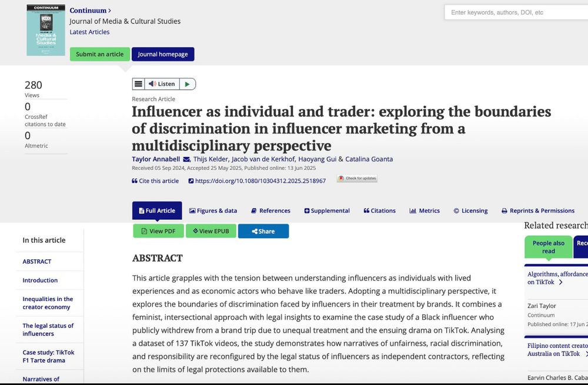Click the Share button
The width and height of the screenshot is (588, 385).
(x=263, y=231)
